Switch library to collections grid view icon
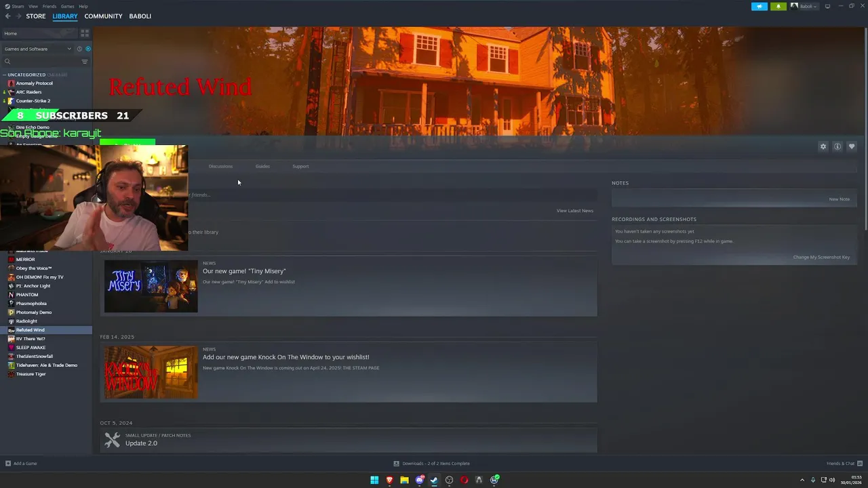868x488 pixels. coord(85,33)
